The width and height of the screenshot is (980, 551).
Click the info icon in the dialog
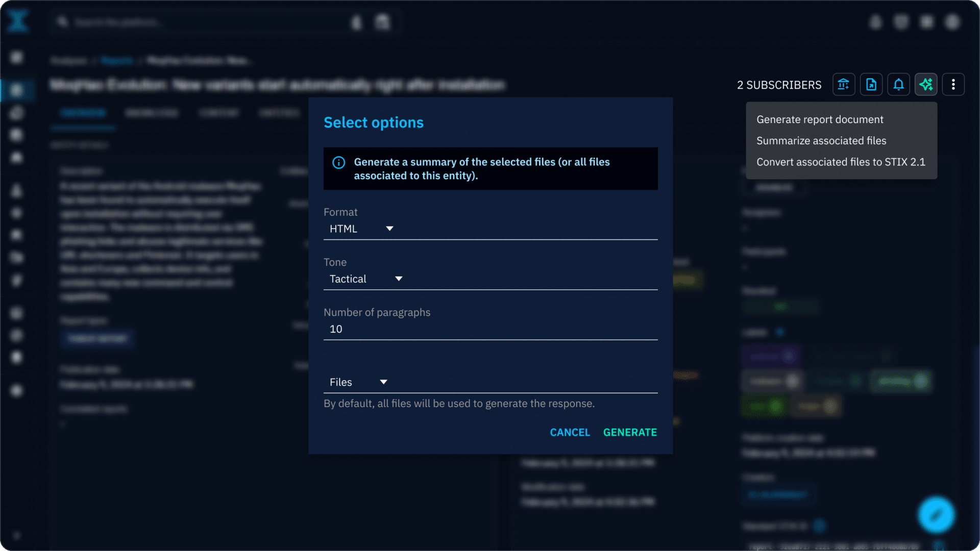point(338,163)
